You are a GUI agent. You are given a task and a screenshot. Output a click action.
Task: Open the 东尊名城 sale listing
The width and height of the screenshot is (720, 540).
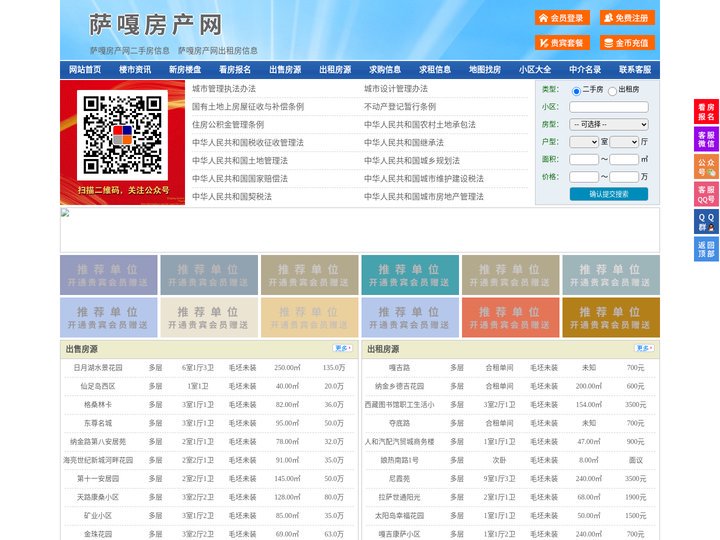point(98,423)
